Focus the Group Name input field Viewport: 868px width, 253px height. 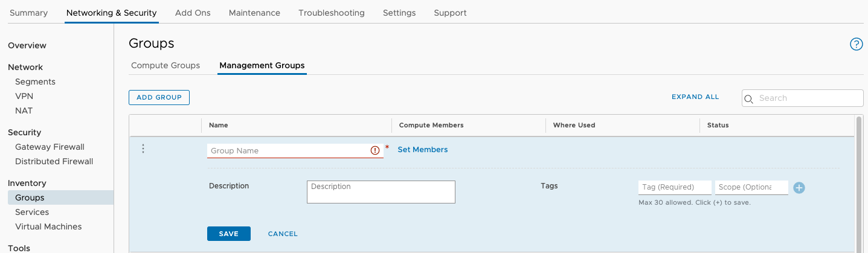click(288, 150)
